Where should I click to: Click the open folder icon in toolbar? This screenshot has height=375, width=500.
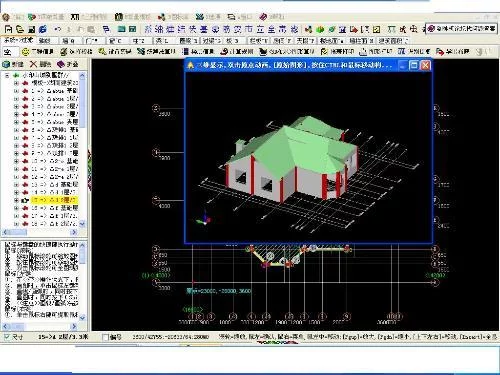(x=20, y=29)
